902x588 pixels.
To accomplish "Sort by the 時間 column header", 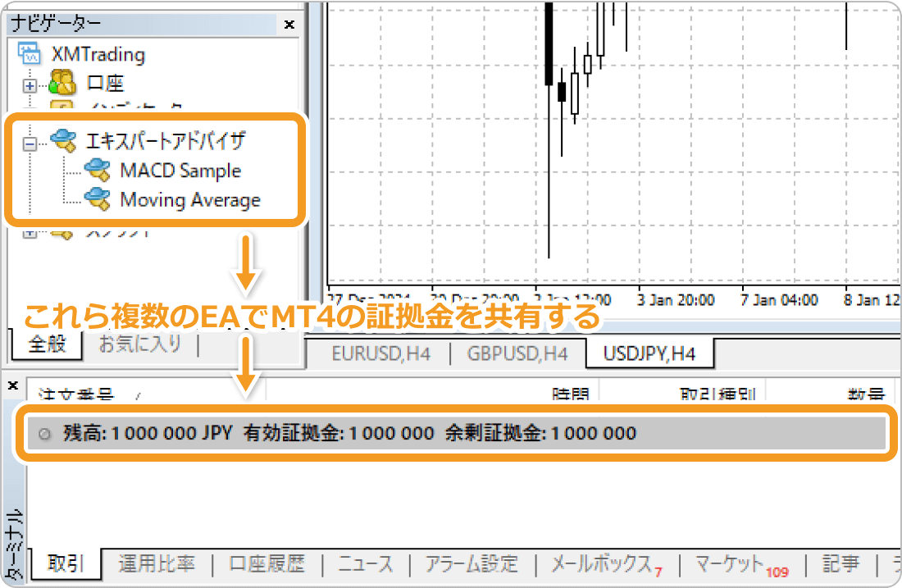I will (571, 394).
